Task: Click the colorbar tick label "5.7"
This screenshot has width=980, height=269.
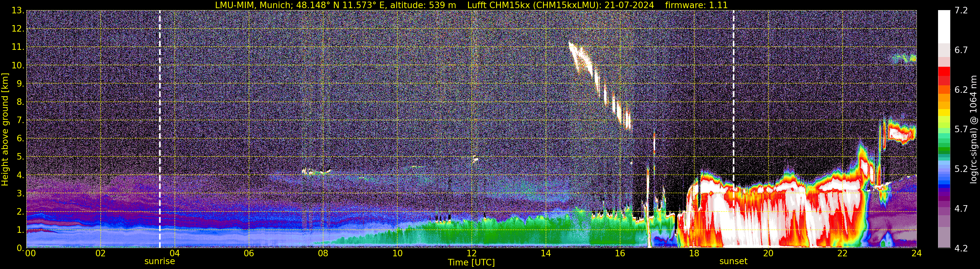Action: click(961, 130)
